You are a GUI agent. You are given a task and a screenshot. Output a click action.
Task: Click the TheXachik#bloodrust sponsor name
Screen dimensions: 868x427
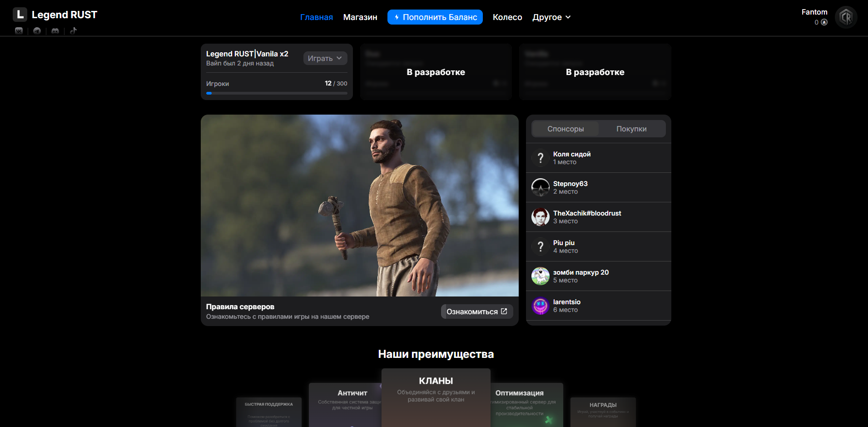(587, 213)
